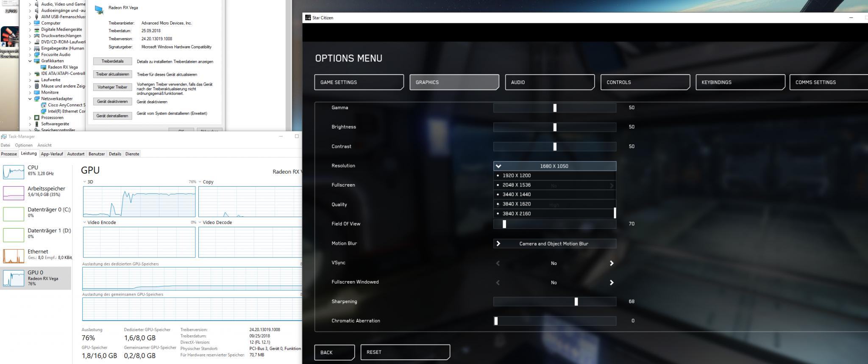The image size is (868, 364).
Task: Click the large display icon in driver dialog
Action: point(99,10)
